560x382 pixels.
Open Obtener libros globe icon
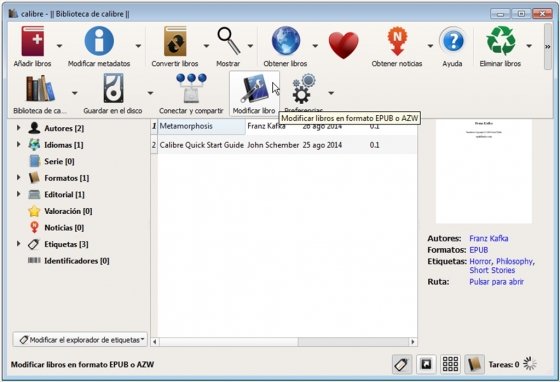[286, 41]
